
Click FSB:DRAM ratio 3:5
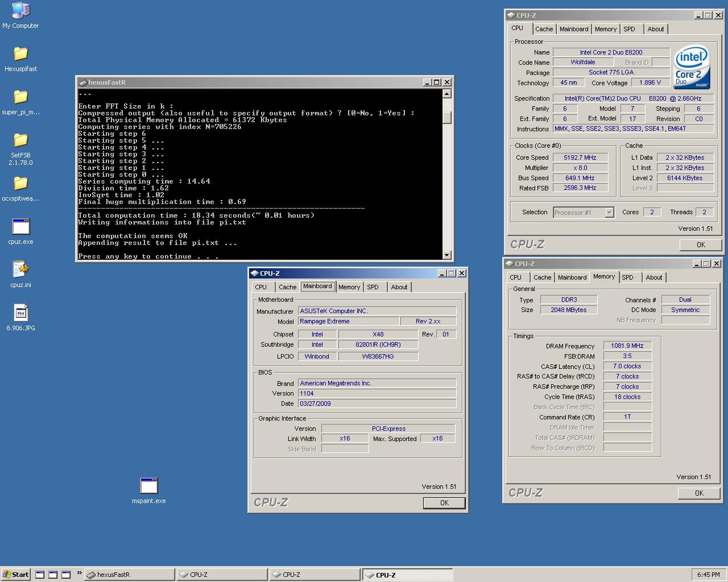click(627, 356)
